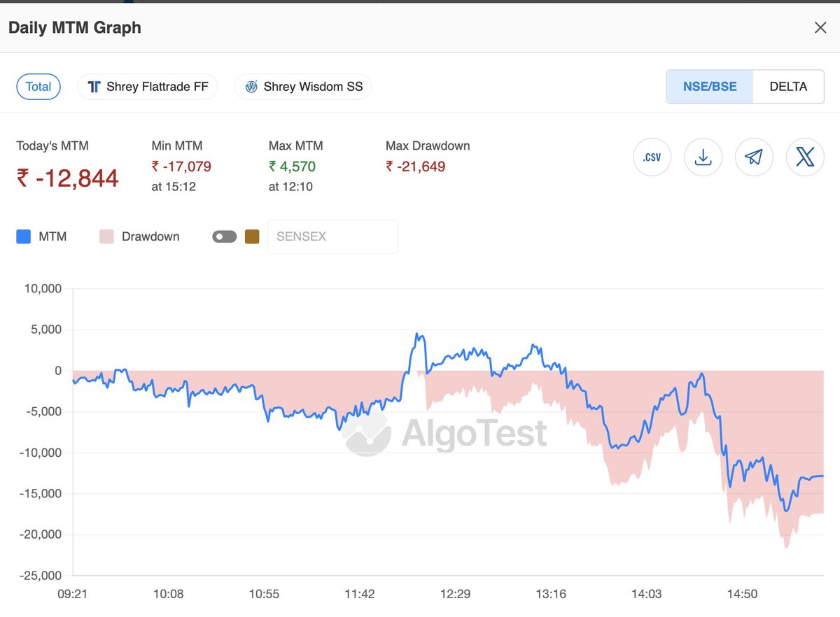This screenshot has width=840, height=617.
Task: Click the -5,000 y-axis label
Action: pos(43,412)
